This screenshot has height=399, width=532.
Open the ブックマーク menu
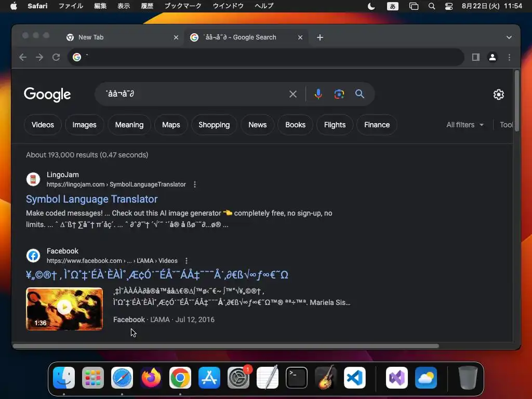click(x=183, y=6)
